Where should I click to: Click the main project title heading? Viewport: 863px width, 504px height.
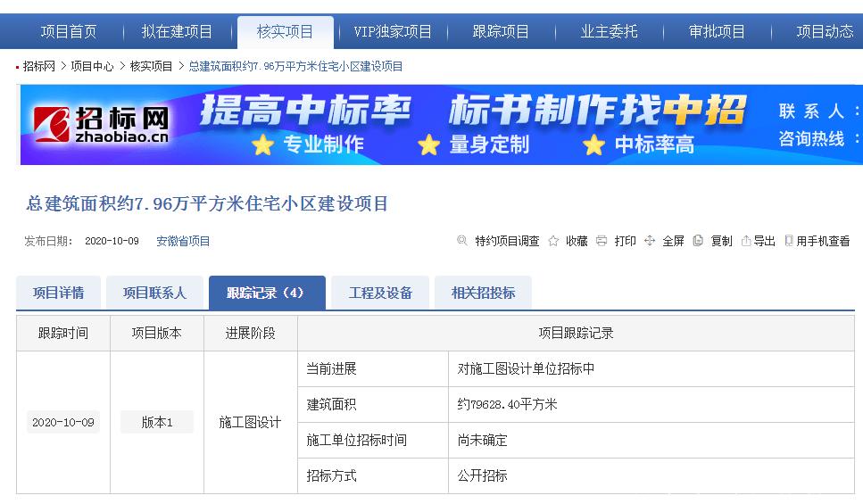tap(207, 203)
